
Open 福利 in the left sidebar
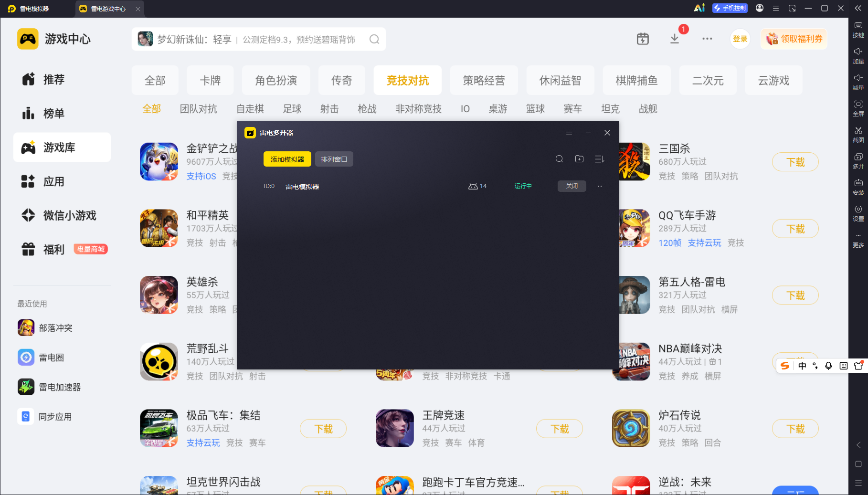[x=62, y=249]
